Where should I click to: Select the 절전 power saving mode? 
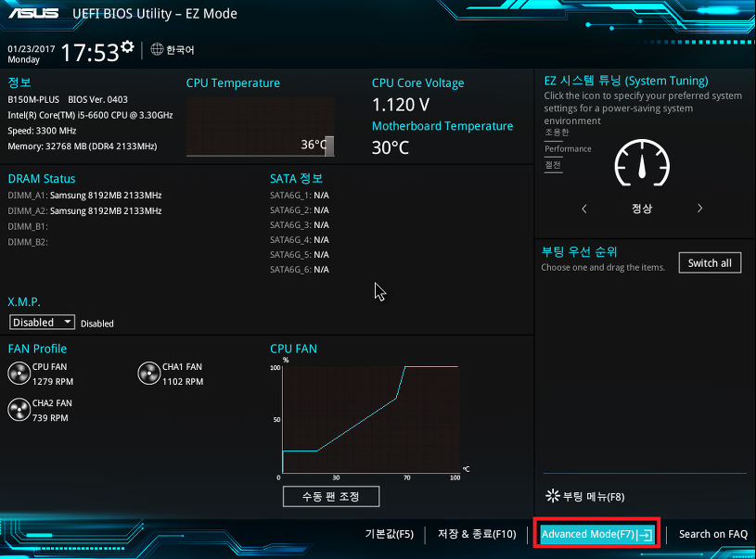pos(553,165)
